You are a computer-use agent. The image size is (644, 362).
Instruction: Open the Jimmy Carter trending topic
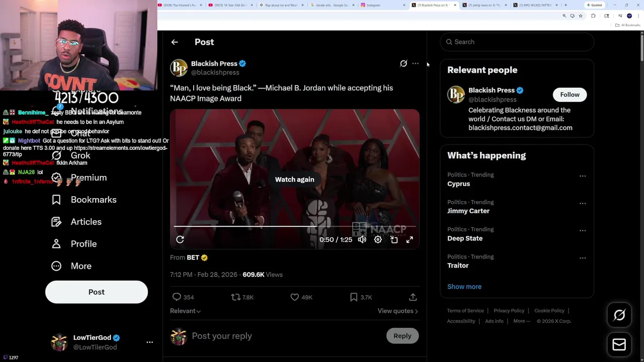click(x=468, y=211)
